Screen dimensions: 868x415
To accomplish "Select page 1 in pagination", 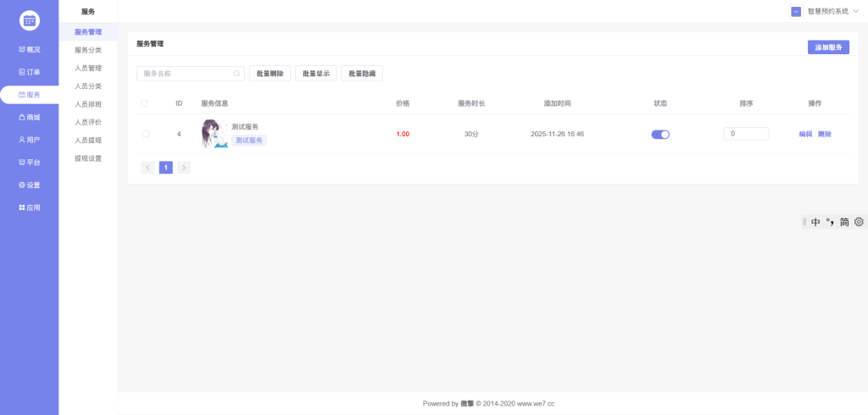I will [166, 168].
